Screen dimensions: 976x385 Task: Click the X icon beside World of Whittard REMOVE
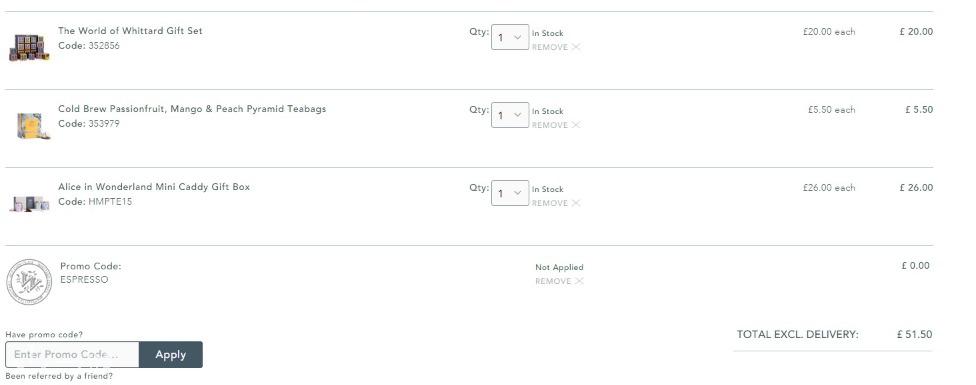tap(576, 47)
